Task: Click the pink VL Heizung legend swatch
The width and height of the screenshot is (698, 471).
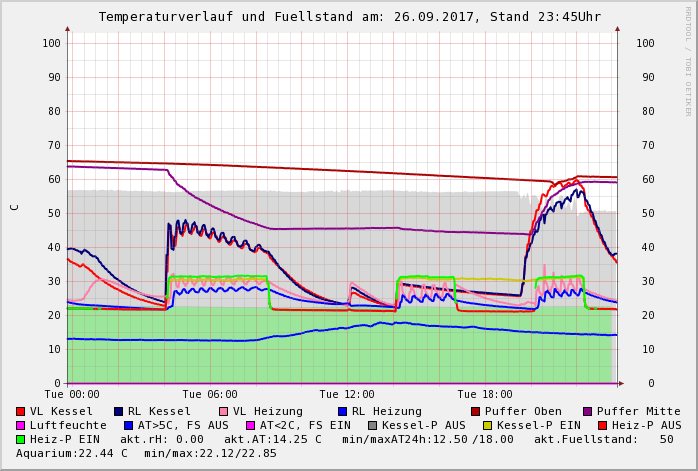Action: pos(223,411)
